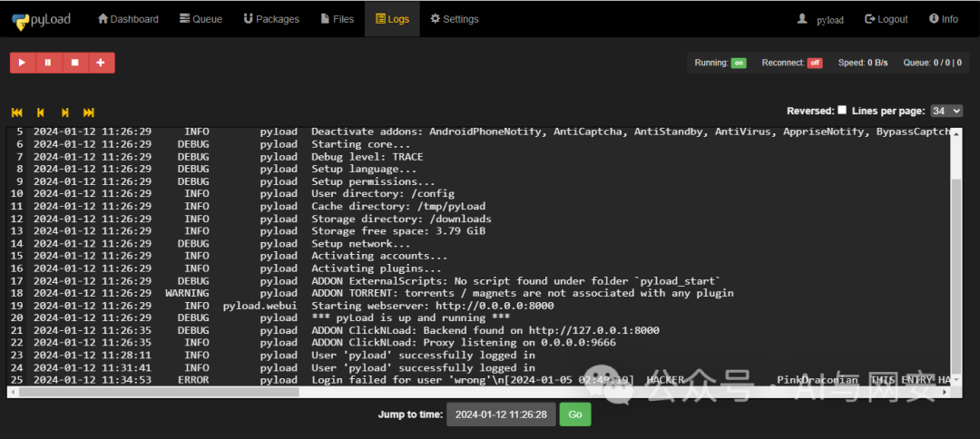Add a new package with plus button
Screen dimensions: 980x439
pos(102,63)
